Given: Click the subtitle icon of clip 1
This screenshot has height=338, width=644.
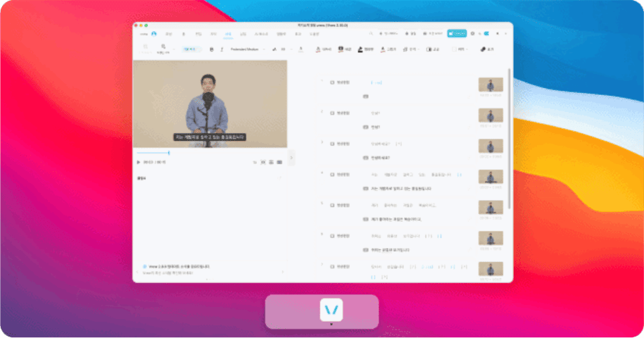Looking at the screenshot, I should coord(365,96).
